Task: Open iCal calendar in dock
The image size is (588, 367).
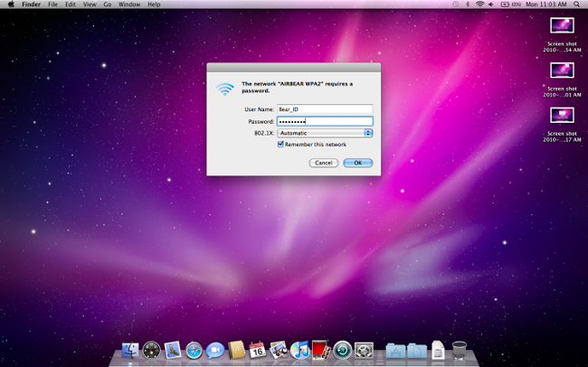Action: pyautogui.click(x=257, y=350)
